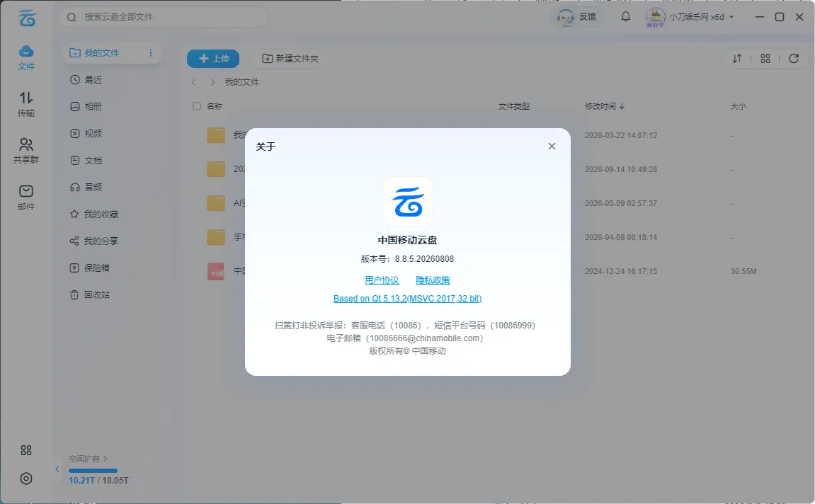Expand the 小刀娱乐网 account dropdown arrow

click(731, 17)
